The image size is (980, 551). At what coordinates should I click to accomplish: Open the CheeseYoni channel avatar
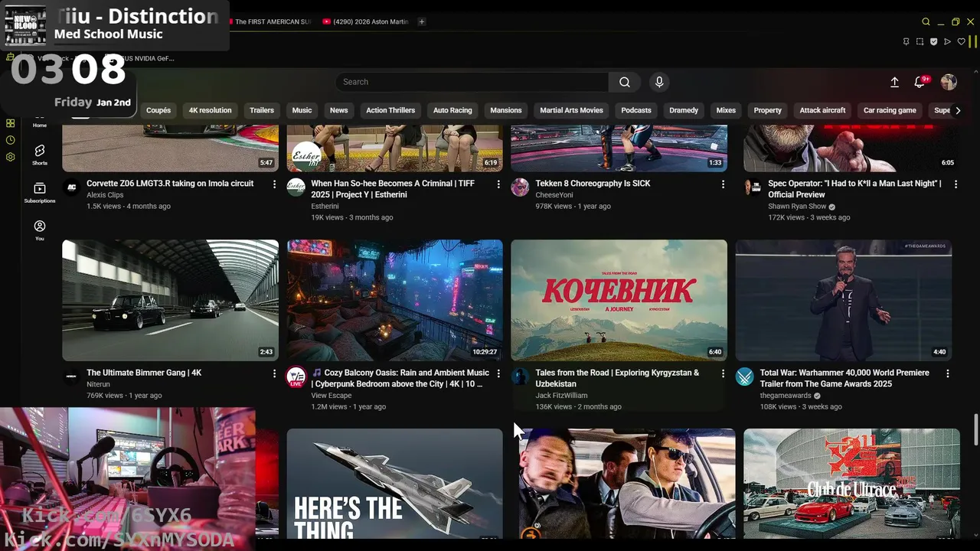520,187
